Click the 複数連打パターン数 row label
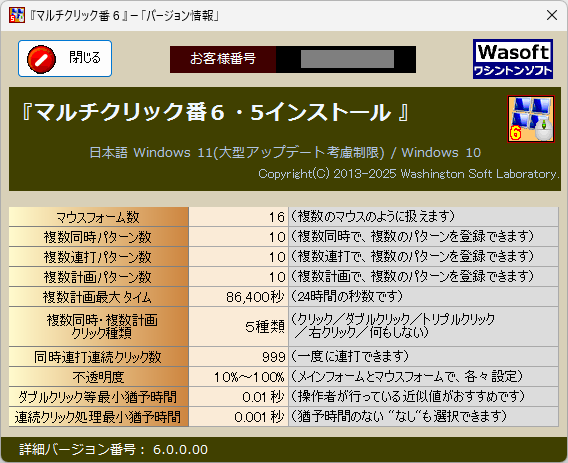 click(x=99, y=257)
